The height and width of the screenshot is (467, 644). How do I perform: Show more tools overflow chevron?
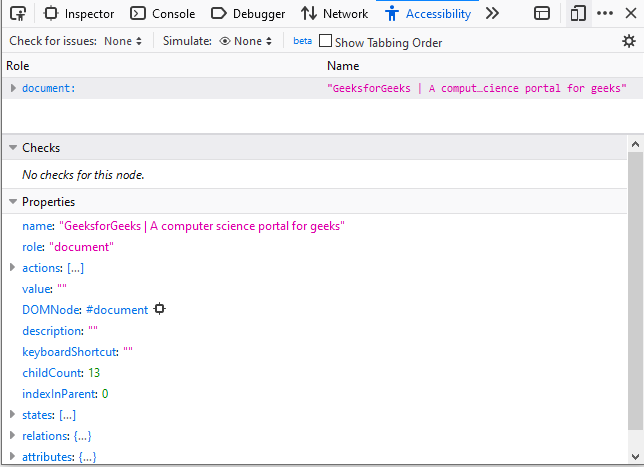click(x=492, y=14)
